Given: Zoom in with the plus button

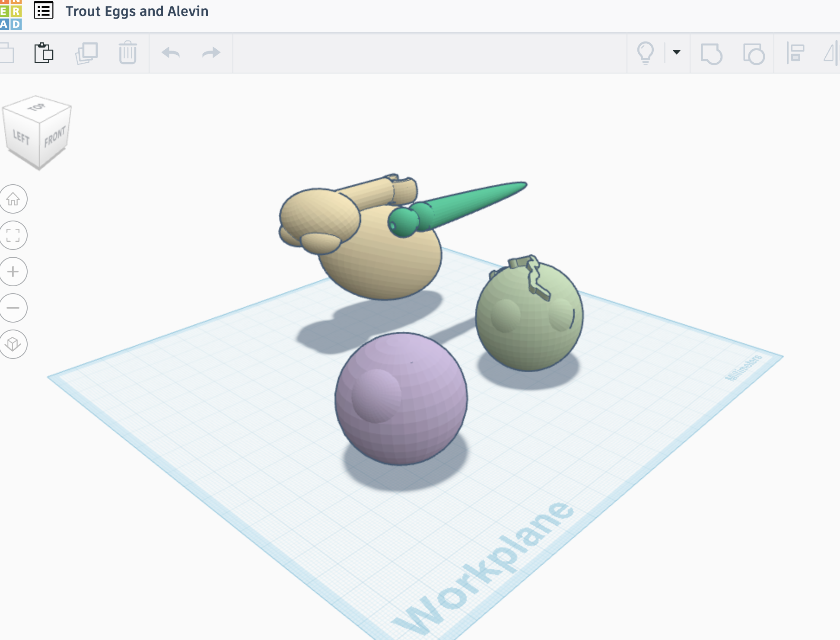Looking at the screenshot, I should click(13, 272).
